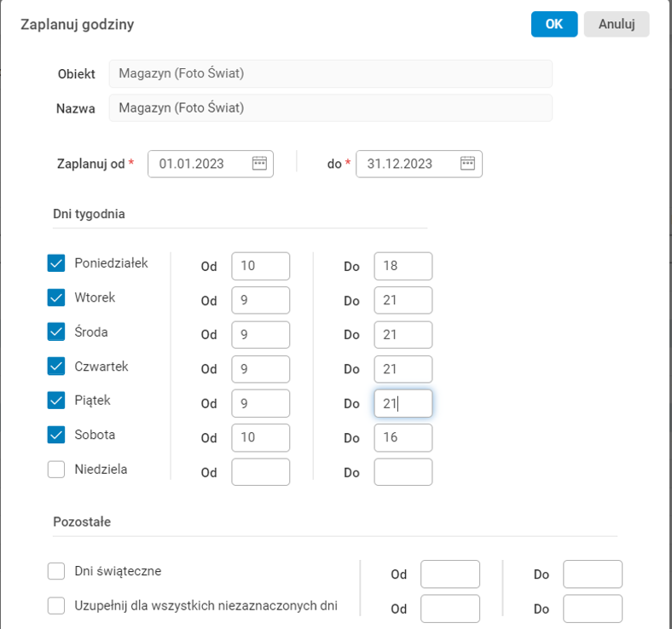Image resolution: width=672 pixels, height=629 pixels.
Task: Click the Niedziela Od empty field
Action: tap(260, 472)
